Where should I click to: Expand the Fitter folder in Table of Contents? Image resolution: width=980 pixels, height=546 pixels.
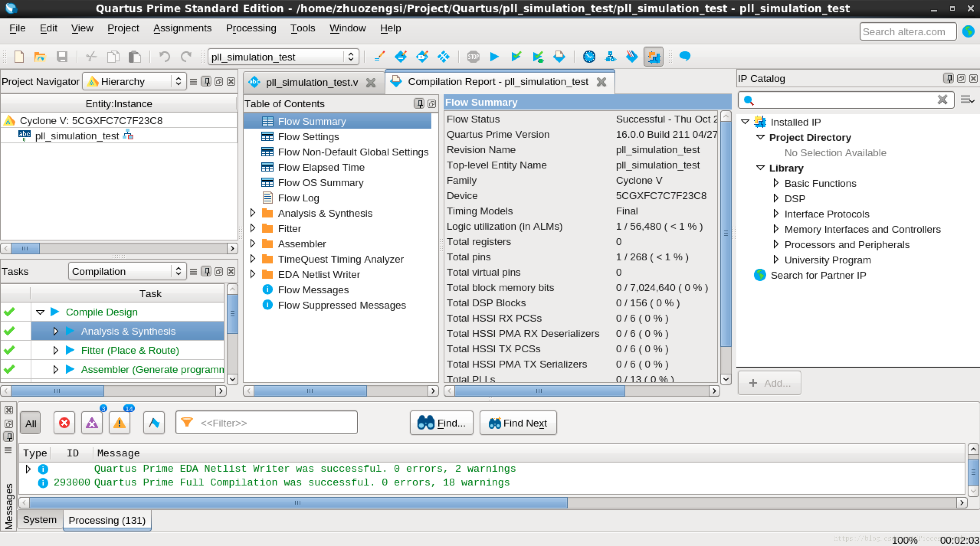(252, 228)
